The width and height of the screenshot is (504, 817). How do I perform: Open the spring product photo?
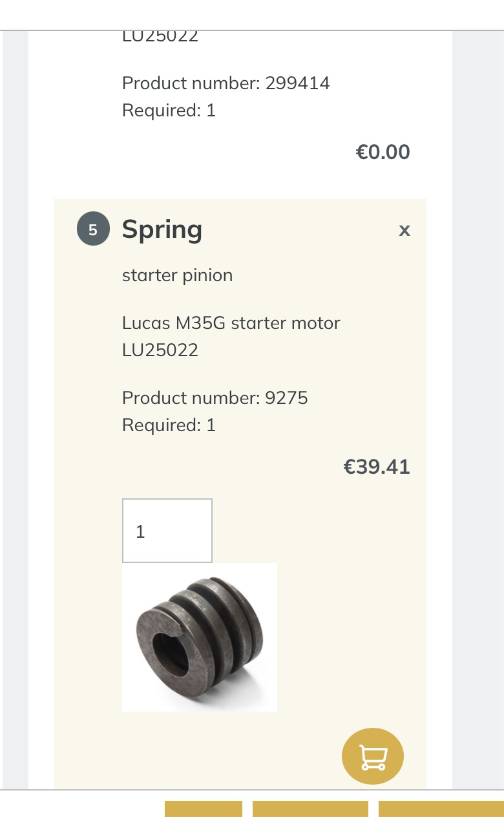coord(200,637)
